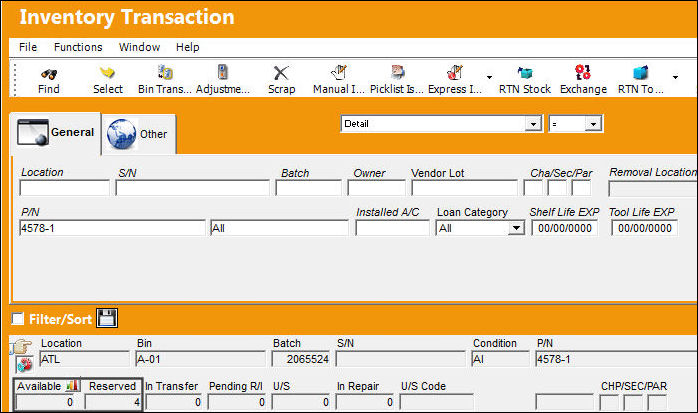
Task: Click the Location search field
Action: click(x=65, y=188)
